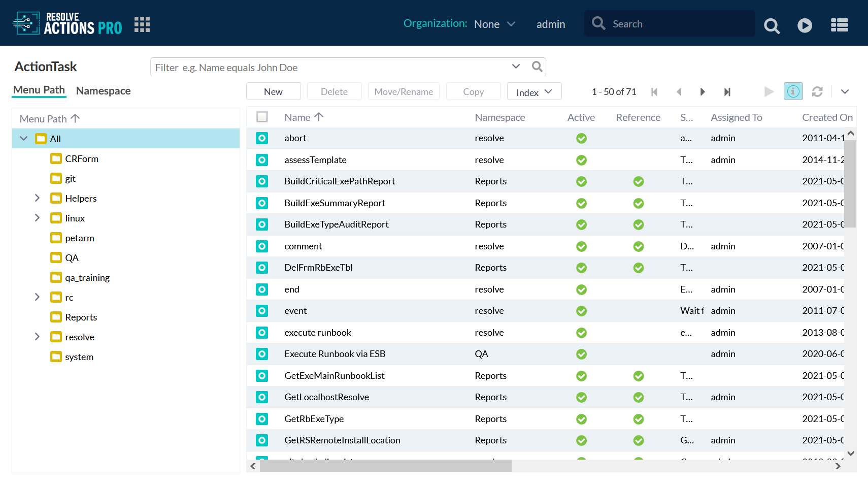The width and height of the screenshot is (868, 484).
Task: Click the filter search magnifier icon
Action: 537,67
